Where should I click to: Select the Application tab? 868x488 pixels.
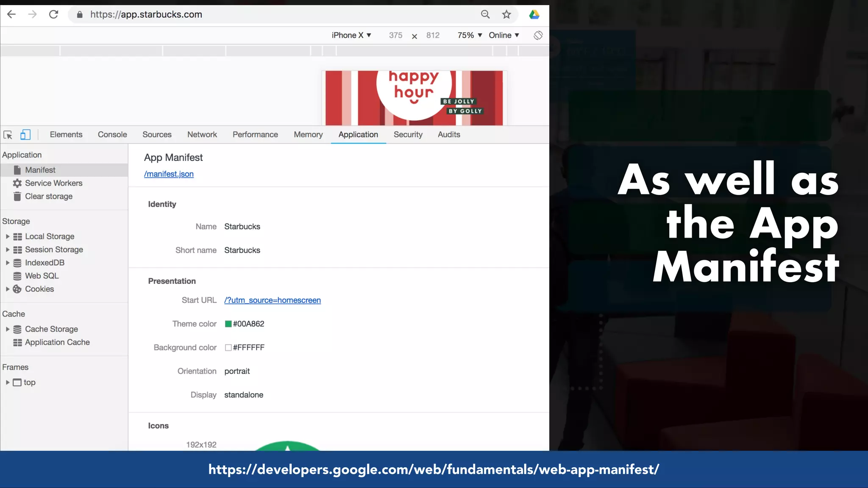pos(358,135)
